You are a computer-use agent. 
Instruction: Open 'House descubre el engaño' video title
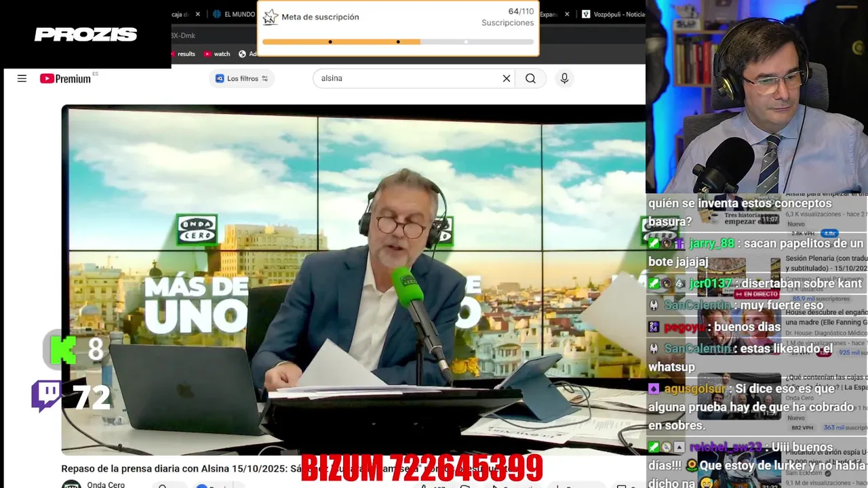[826, 317]
